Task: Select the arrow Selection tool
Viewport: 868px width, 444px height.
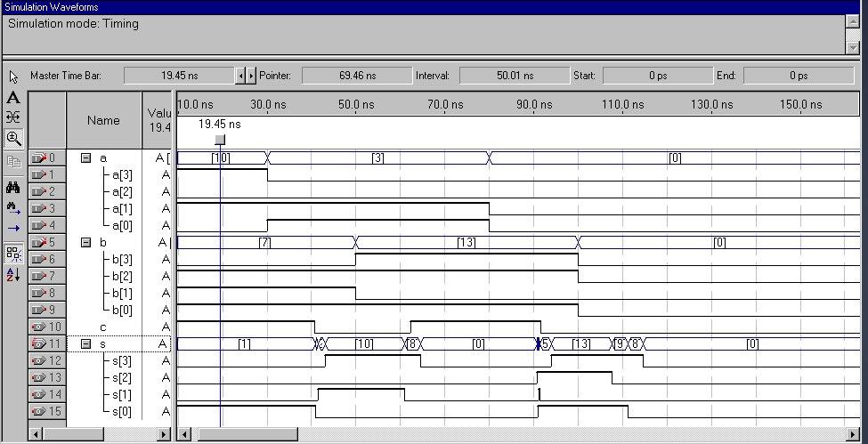Action: (14, 77)
